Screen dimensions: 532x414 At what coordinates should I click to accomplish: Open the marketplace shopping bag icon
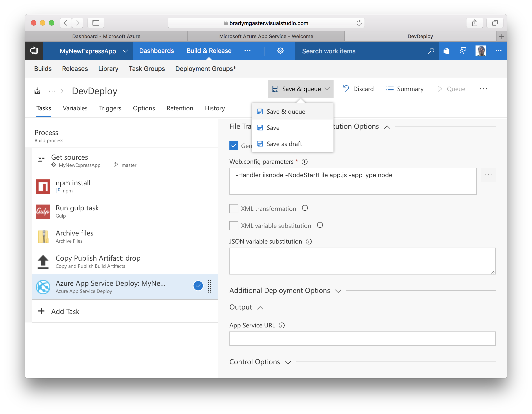click(446, 51)
